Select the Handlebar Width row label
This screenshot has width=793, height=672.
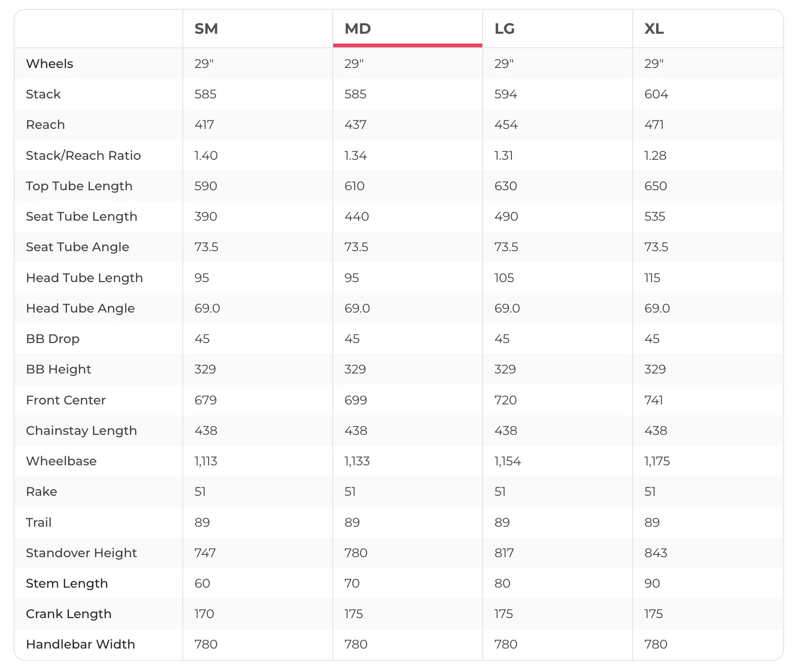pos(81,644)
